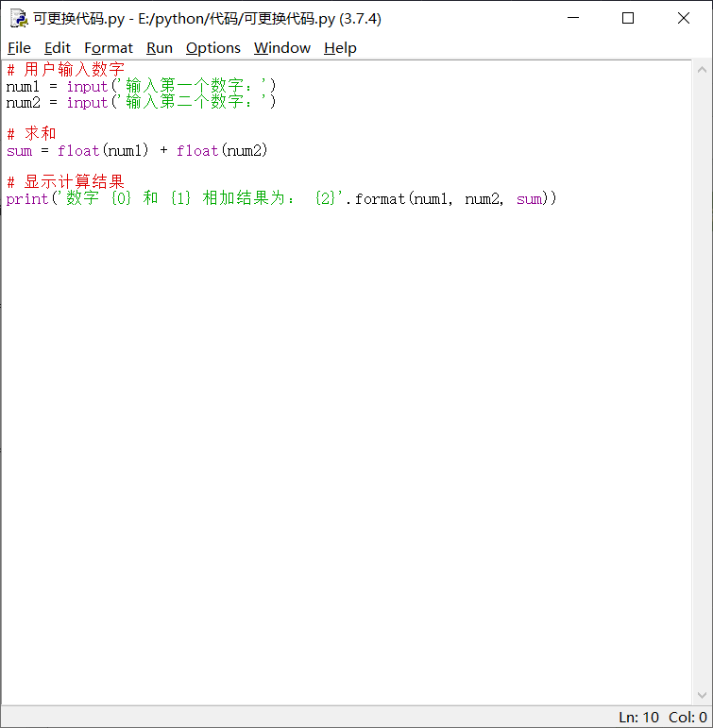
Task: Click the sum variable in the assignment line
Action: click(19, 151)
